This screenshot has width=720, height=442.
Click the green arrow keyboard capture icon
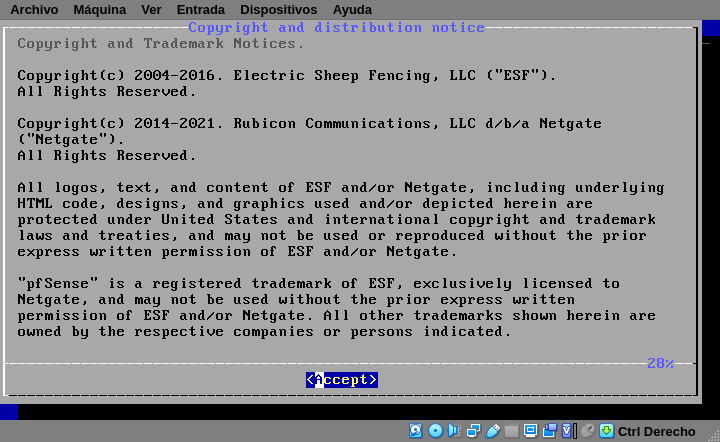tap(607, 431)
